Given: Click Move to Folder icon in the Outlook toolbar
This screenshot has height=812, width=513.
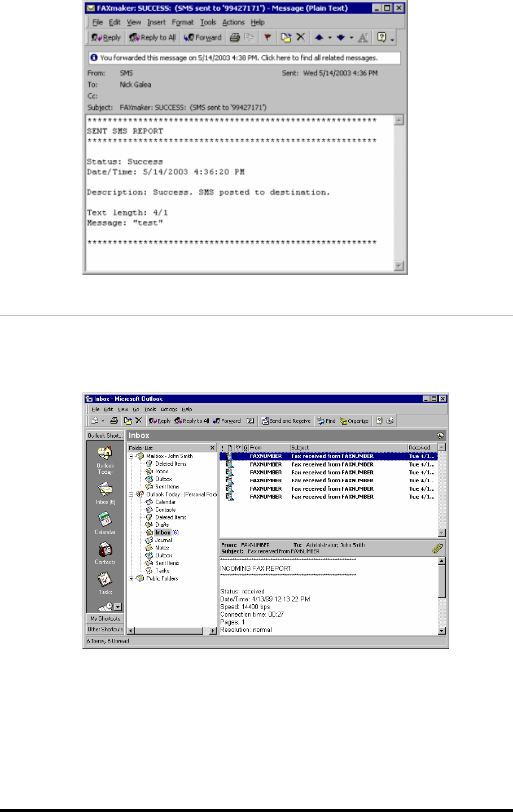Looking at the screenshot, I should coord(128,421).
